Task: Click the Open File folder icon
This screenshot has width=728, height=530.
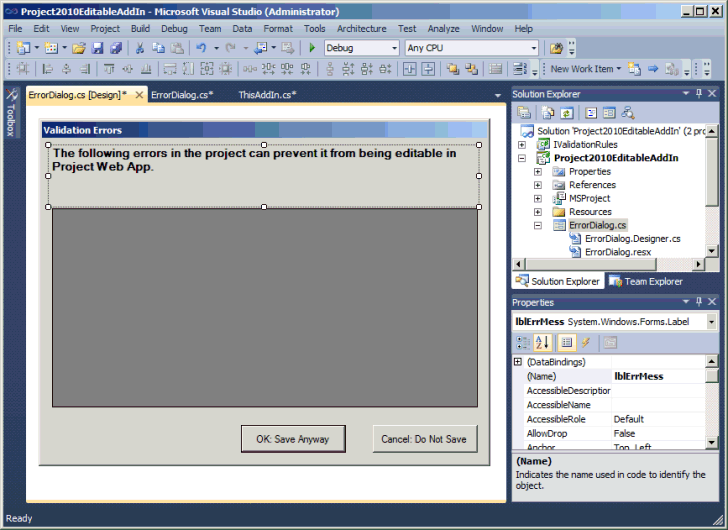Action: 79,48
